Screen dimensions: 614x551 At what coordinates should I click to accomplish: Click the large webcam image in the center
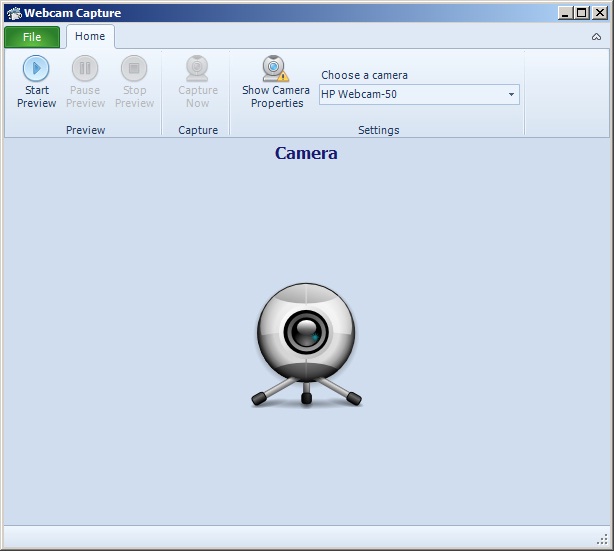306,344
